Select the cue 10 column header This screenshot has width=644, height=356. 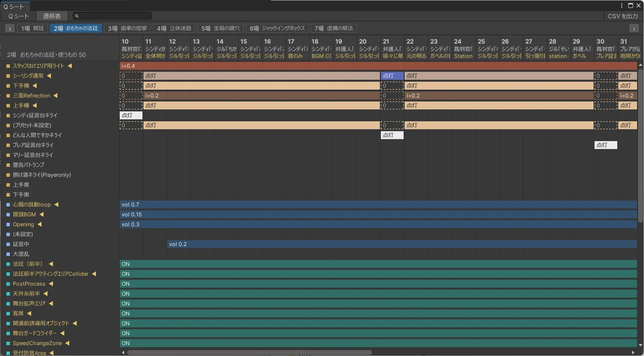click(131, 49)
